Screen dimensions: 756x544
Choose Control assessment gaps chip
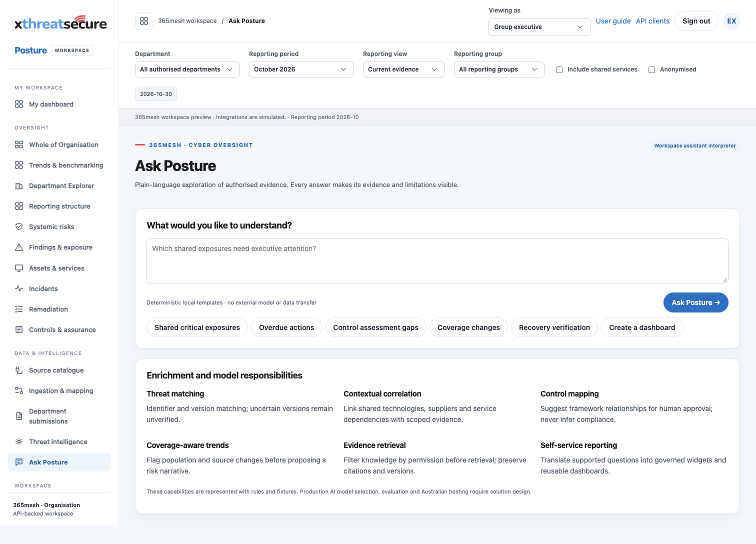coord(375,327)
